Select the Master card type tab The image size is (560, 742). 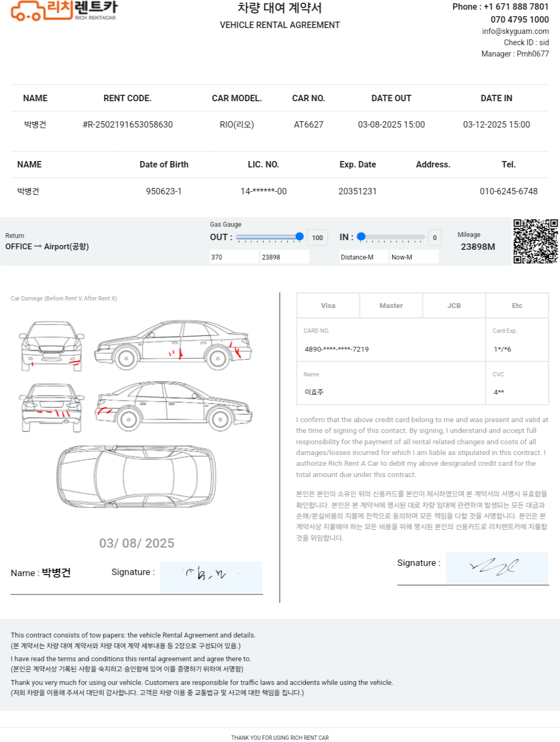tap(391, 306)
